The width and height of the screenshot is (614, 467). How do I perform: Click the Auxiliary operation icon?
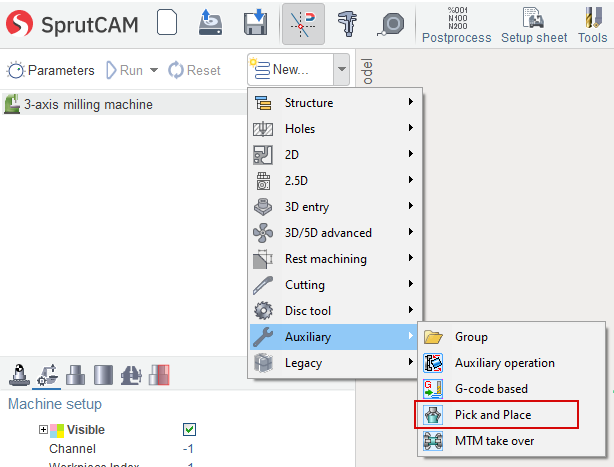click(x=433, y=363)
